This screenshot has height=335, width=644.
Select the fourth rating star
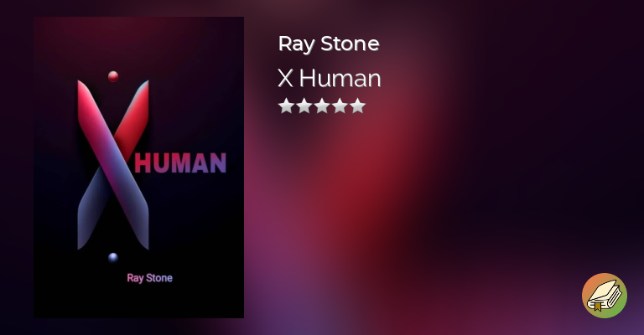[340, 106]
